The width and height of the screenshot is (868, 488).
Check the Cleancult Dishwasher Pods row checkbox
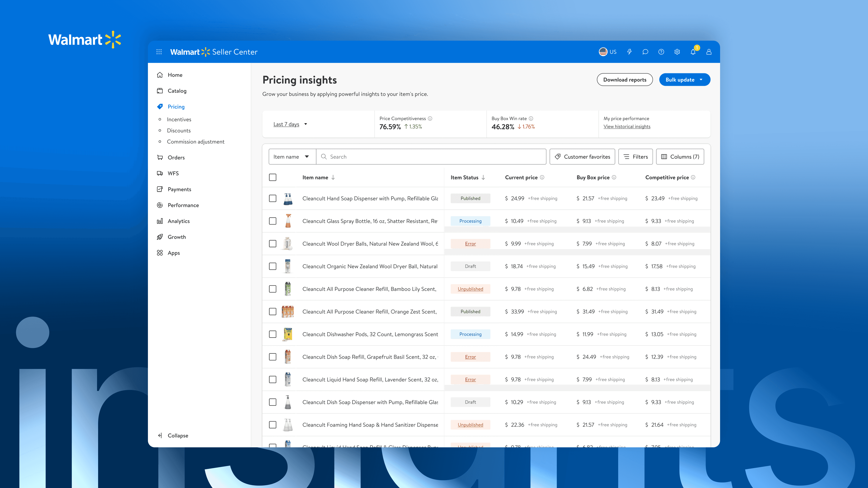[x=273, y=334]
